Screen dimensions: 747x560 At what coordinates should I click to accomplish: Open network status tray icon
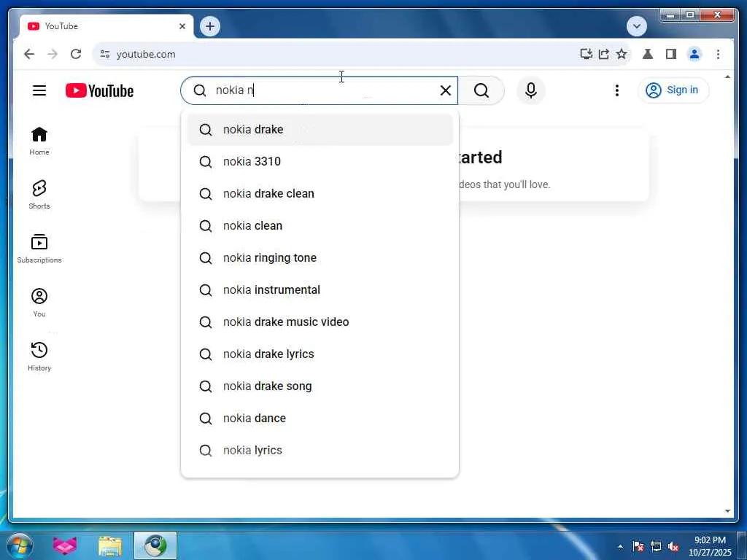coord(656,547)
